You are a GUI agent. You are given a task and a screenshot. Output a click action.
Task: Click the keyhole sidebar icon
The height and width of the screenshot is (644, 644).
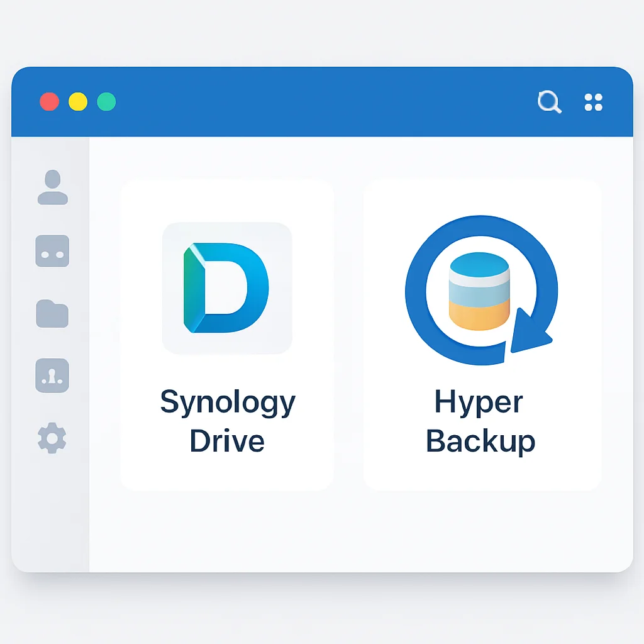click(52, 375)
